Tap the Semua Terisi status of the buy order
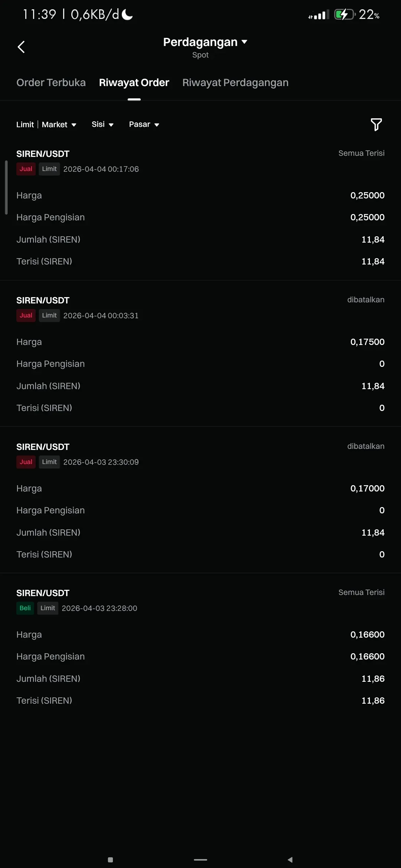 point(361,592)
